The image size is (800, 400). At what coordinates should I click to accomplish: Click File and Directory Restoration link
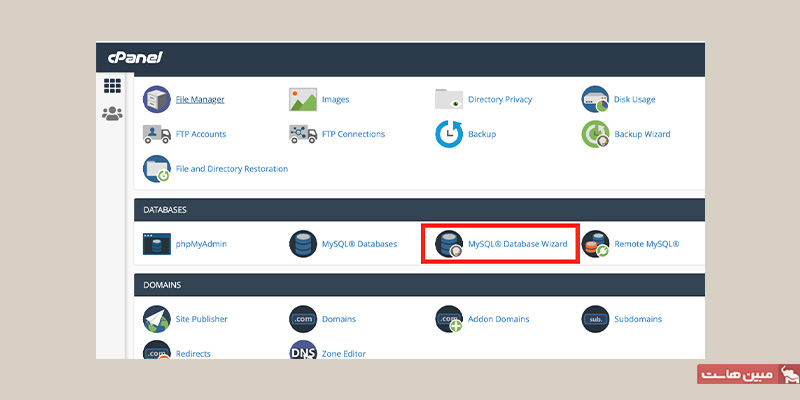(231, 169)
